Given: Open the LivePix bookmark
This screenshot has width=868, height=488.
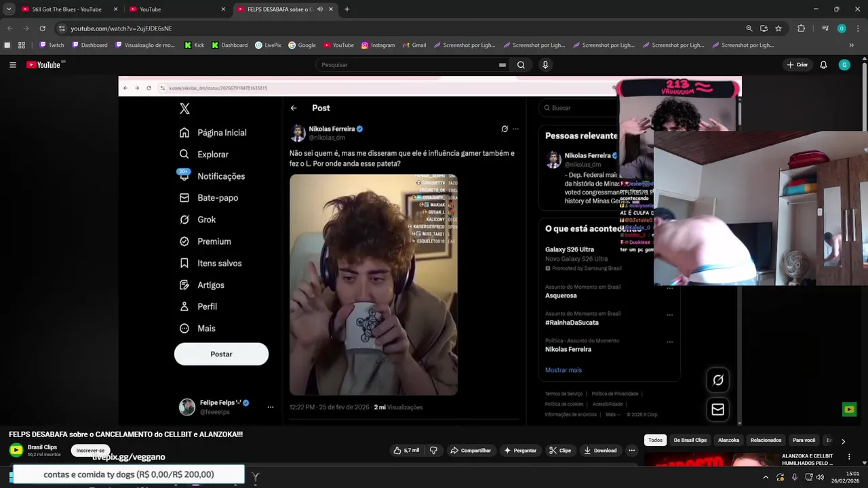Looking at the screenshot, I should pos(268,45).
